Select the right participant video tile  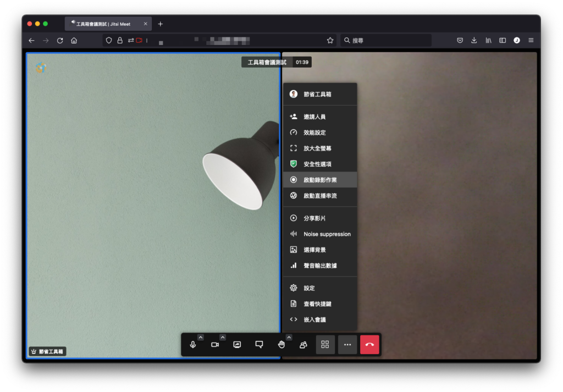[x=447, y=205]
